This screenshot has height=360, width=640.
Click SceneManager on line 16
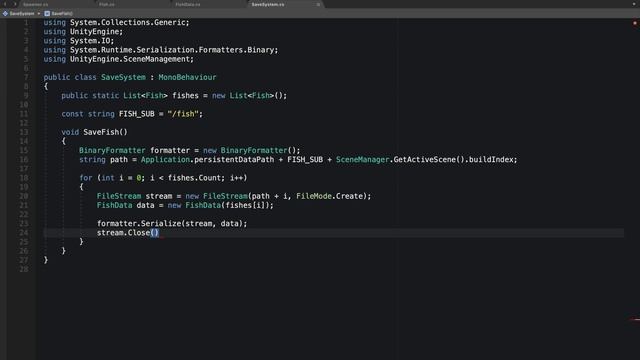pyautogui.click(x=362, y=160)
